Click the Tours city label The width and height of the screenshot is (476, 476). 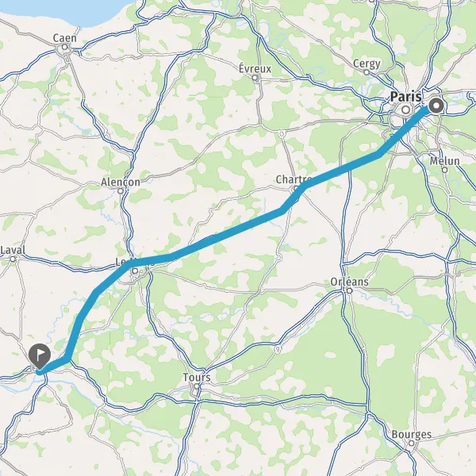pos(197,378)
